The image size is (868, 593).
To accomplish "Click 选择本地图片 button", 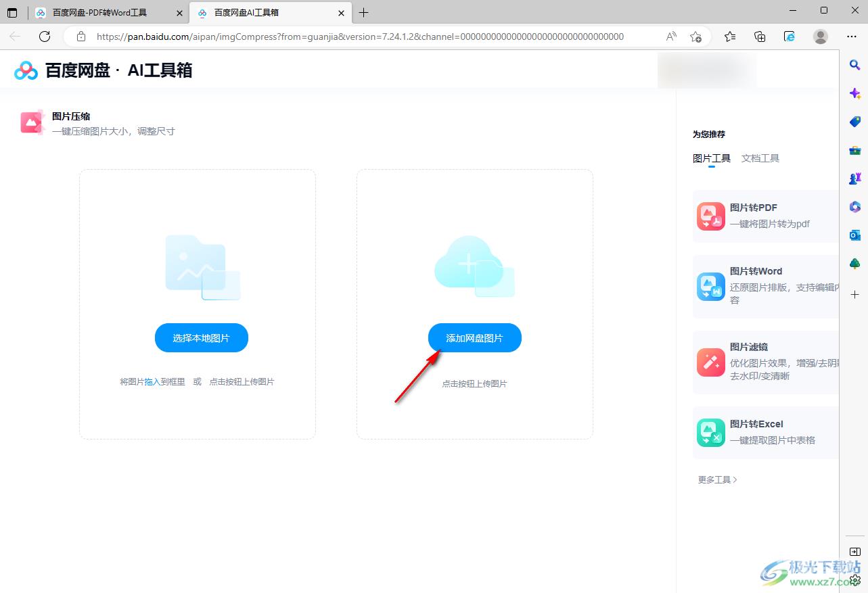I will 202,338.
